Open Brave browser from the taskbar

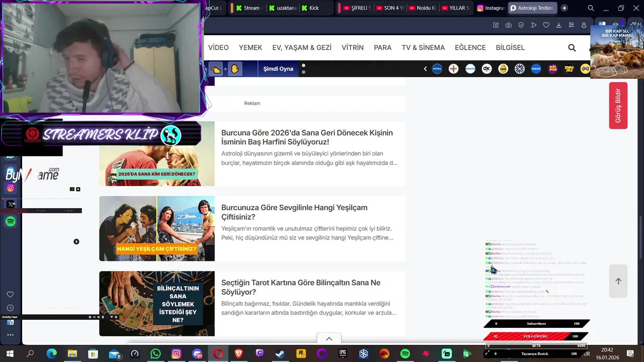(238, 354)
